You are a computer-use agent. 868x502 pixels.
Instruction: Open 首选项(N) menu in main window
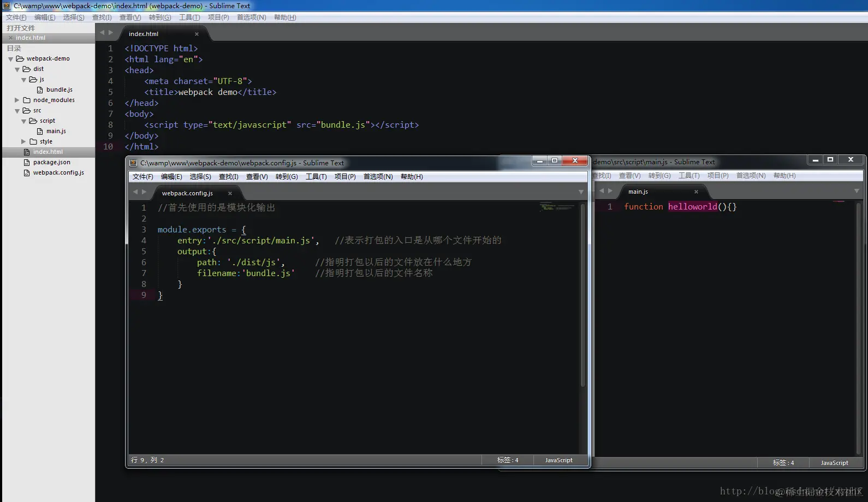[x=252, y=17]
